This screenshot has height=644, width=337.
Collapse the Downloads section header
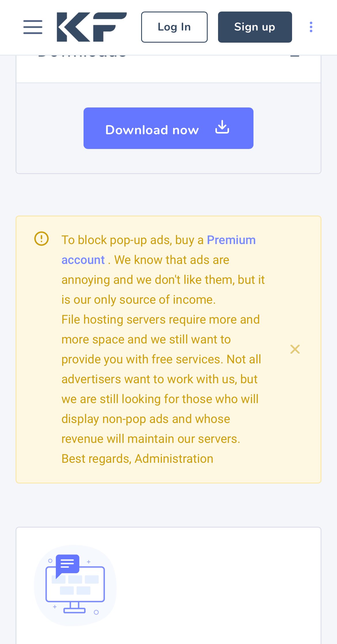click(295, 56)
